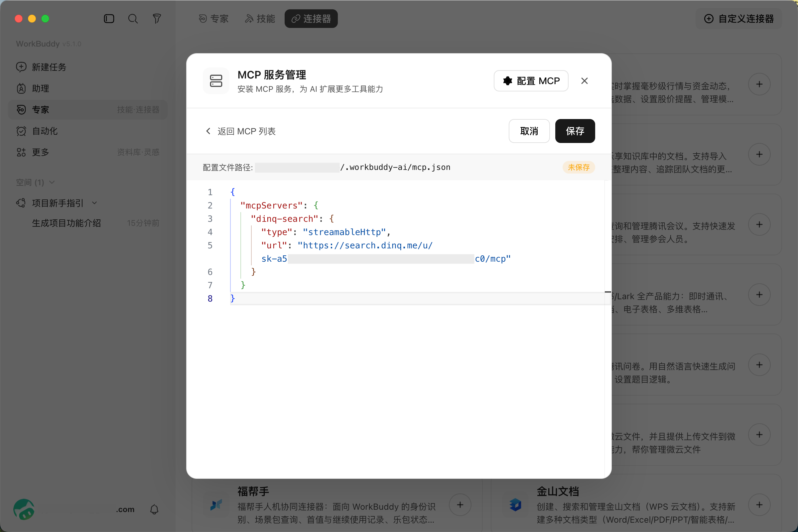Place cursor on "dinq-search" line

(x=292, y=218)
